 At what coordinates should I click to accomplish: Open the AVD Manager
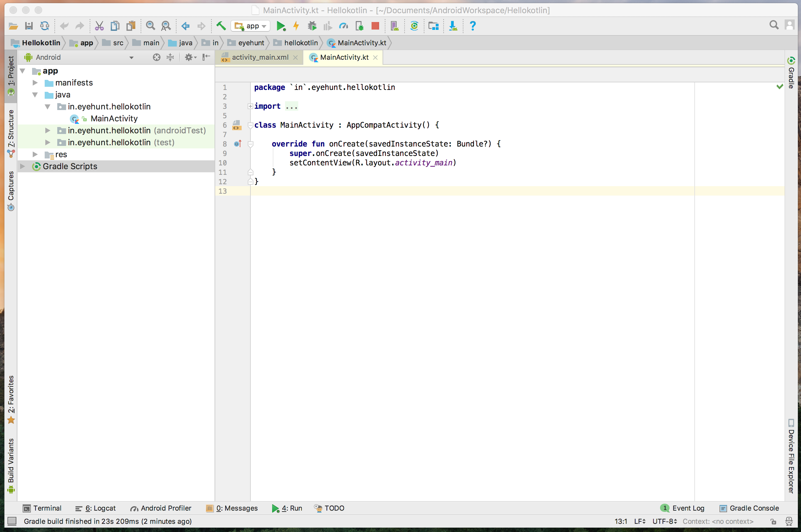[x=394, y=26]
